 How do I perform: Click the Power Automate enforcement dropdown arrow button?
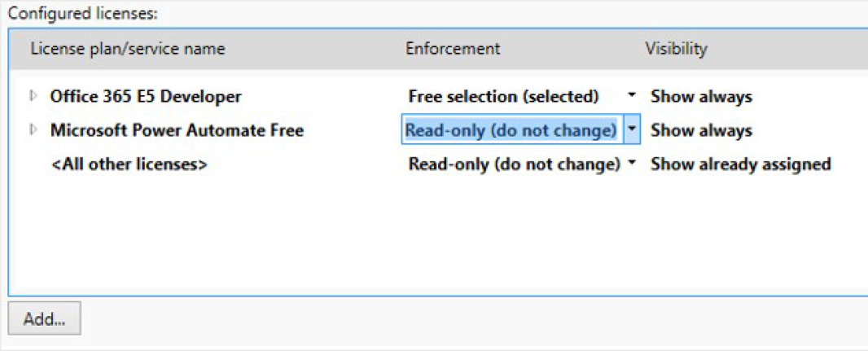click(632, 129)
